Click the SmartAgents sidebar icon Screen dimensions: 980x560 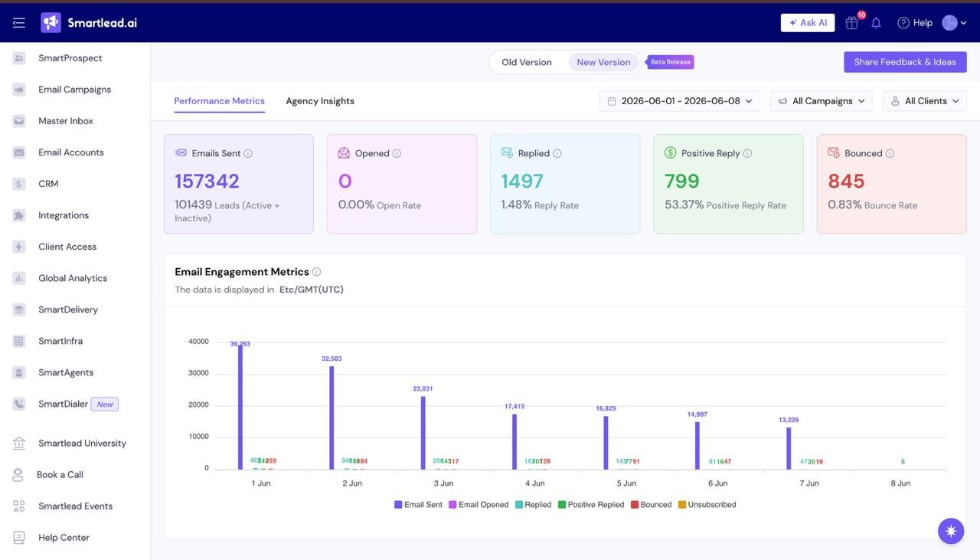coord(19,372)
